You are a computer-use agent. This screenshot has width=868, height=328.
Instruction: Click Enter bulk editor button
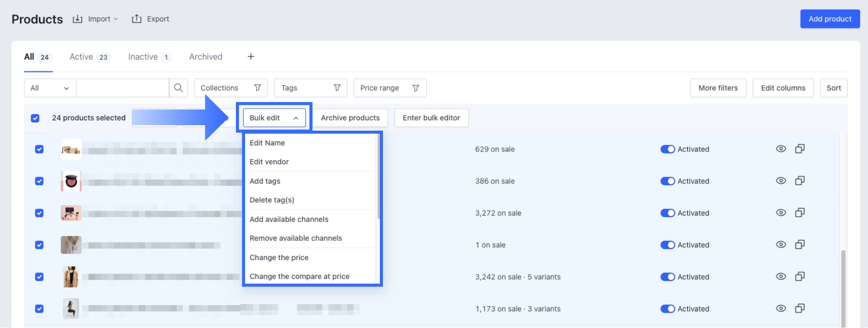431,118
